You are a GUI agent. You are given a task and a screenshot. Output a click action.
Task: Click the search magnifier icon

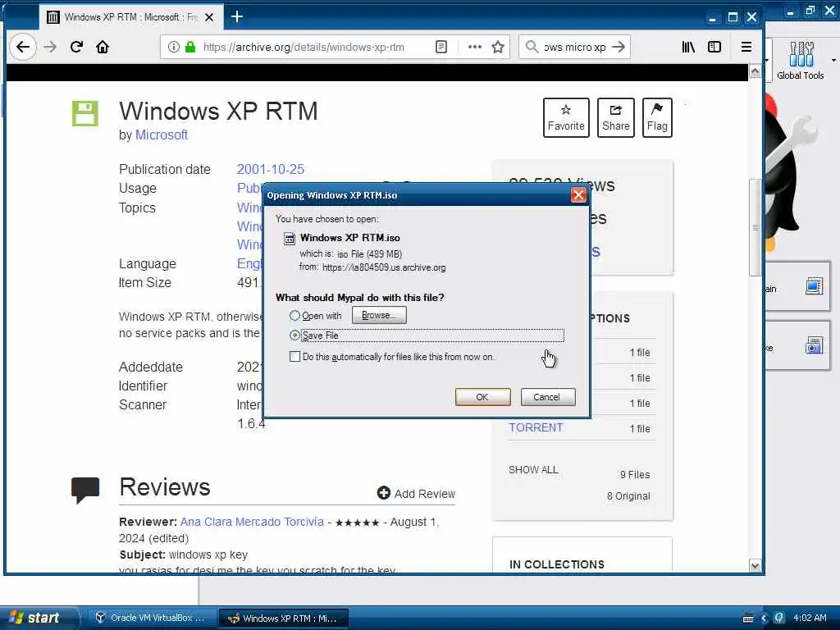532,47
